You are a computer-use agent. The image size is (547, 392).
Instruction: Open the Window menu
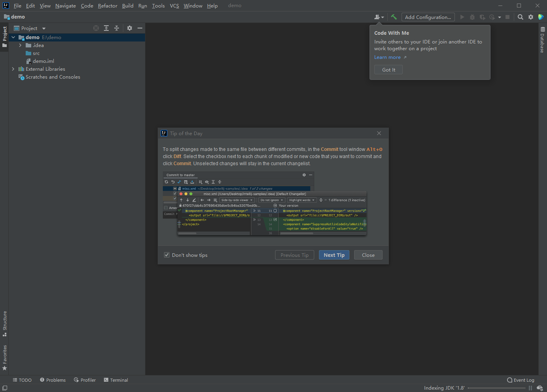click(x=193, y=6)
